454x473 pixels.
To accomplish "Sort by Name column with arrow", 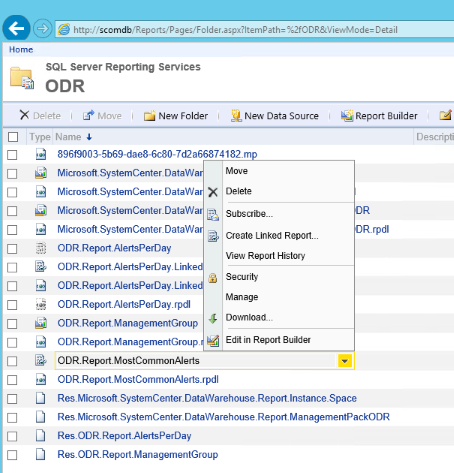I will (73, 137).
